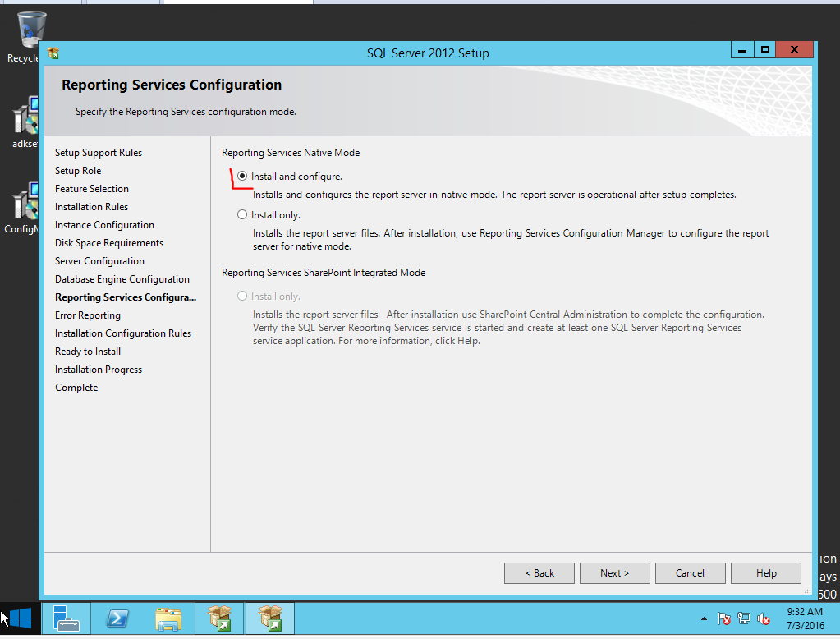Click 'Reporting Services SharePoint Integrated Mode' heading
This screenshot has height=639, width=840.
click(324, 273)
